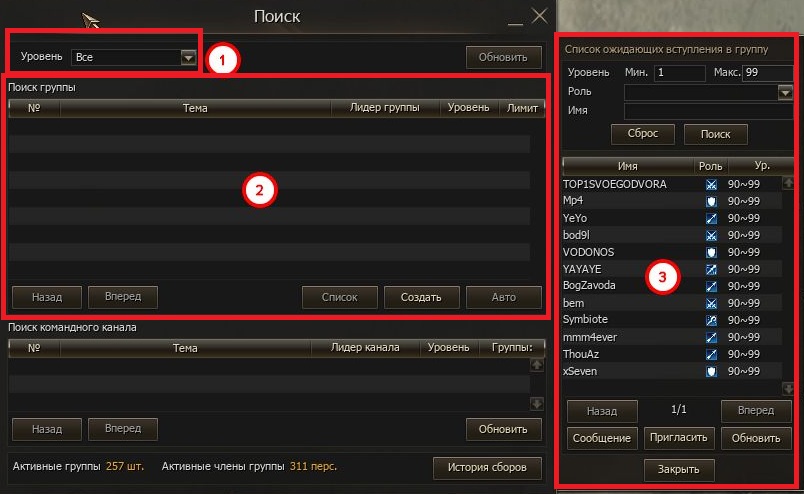Sort waiting list by Имя column header
804x494 pixels.
pos(627,165)
